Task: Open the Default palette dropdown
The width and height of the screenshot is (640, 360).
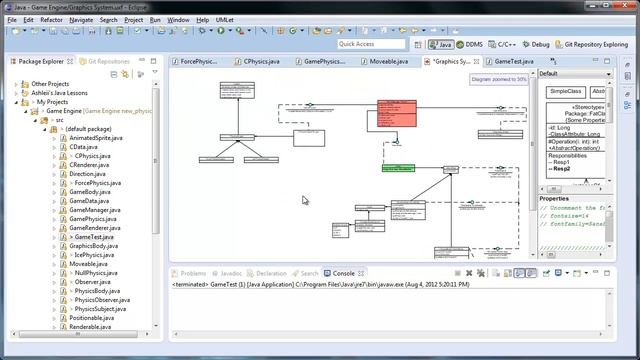Action: point(608,74)
